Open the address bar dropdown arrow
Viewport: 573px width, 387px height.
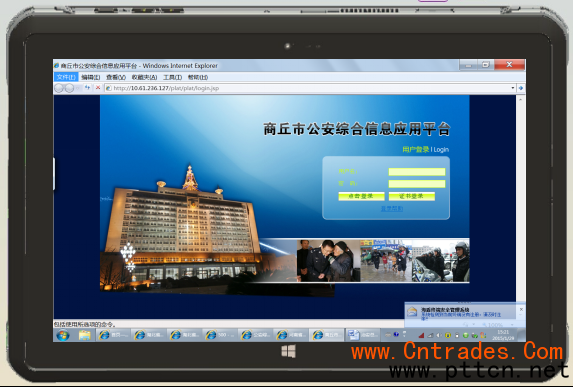[x=513, y=88]
